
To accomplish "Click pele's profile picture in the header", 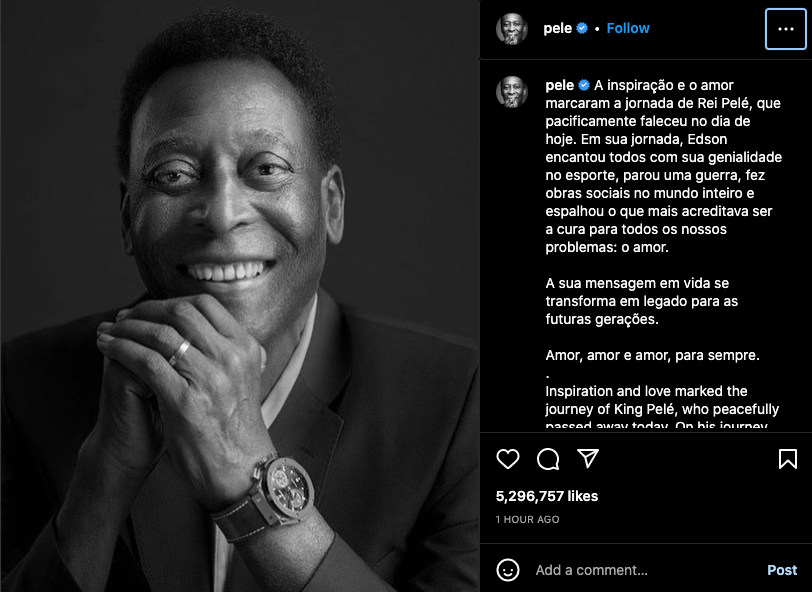I will point(512,28).
